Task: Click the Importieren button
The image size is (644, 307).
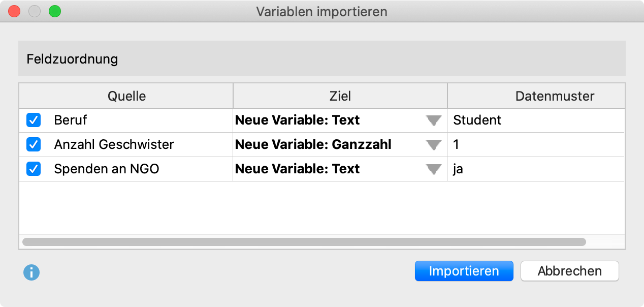Action: click(464, 271)
